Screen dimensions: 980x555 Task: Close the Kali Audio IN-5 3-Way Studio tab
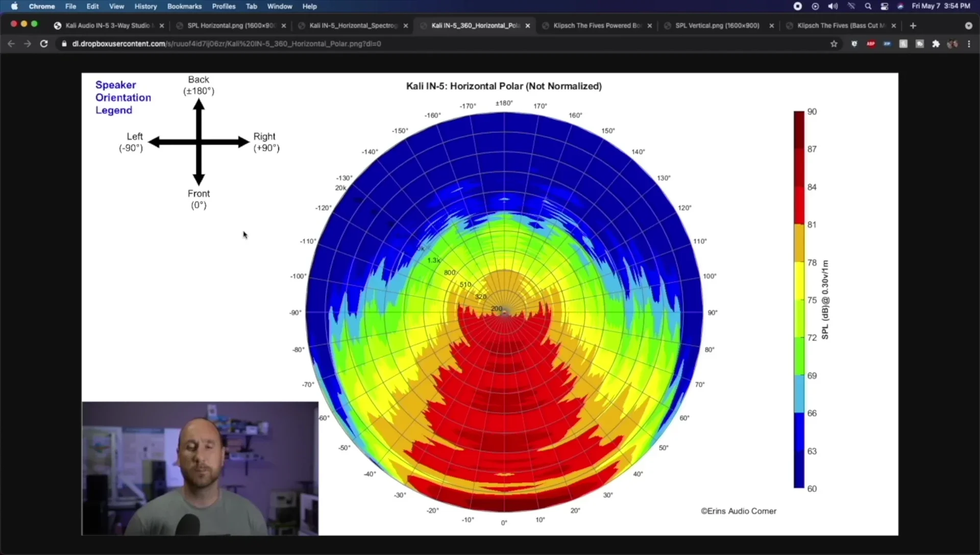[162, 26]
